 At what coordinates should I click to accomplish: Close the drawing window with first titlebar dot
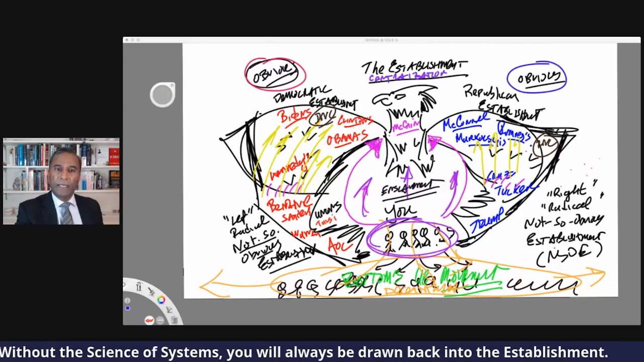[127, 40]
